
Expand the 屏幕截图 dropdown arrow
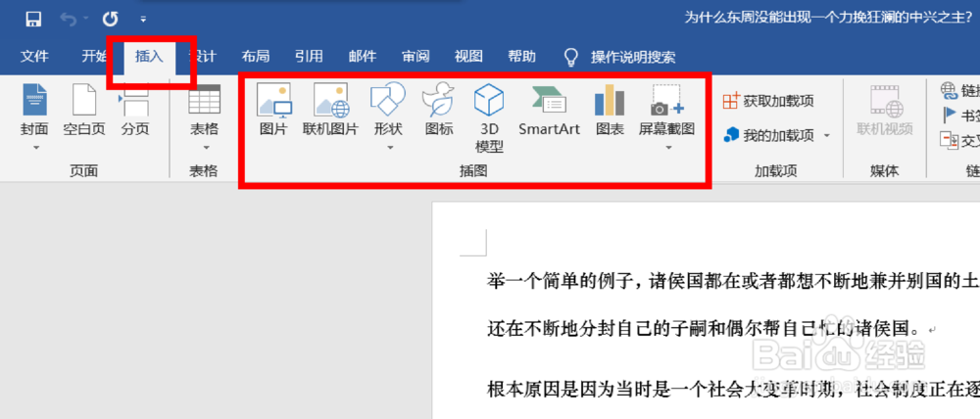click(667, 148)
